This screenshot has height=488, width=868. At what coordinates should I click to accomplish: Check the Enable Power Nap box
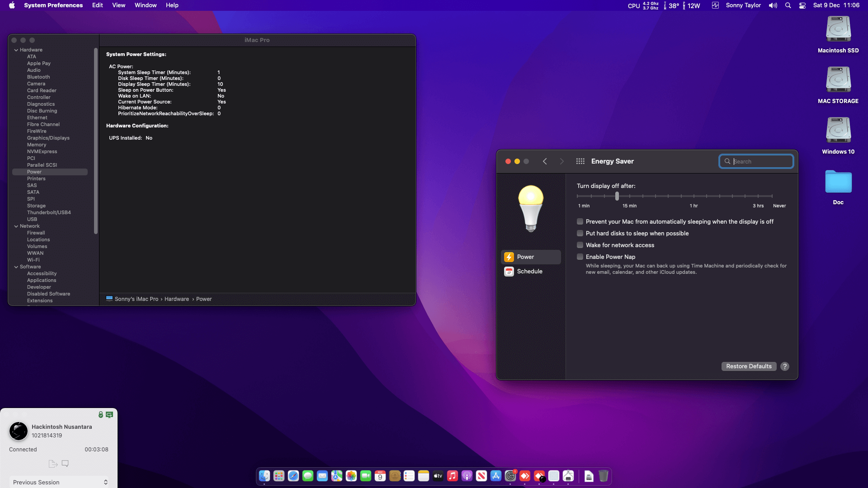tap(580, 257)
